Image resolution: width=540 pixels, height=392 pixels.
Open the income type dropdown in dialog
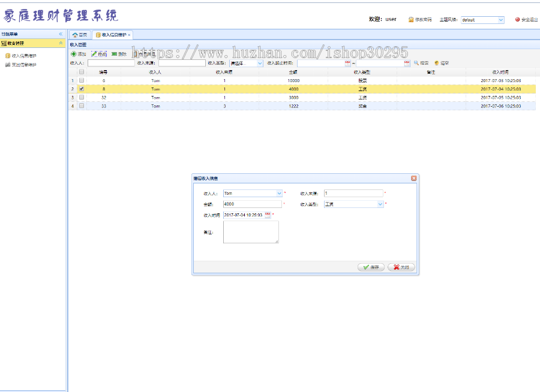(x=380, y=204)
